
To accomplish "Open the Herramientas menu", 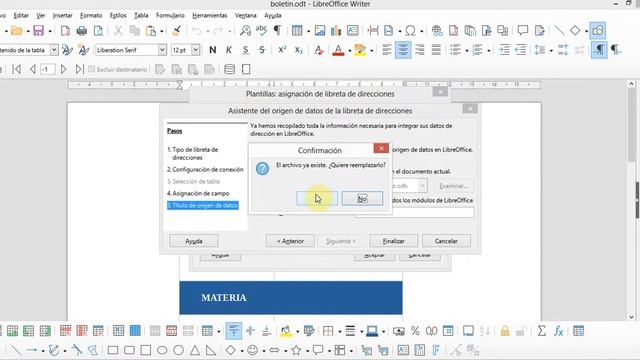I will coord(210,16).
